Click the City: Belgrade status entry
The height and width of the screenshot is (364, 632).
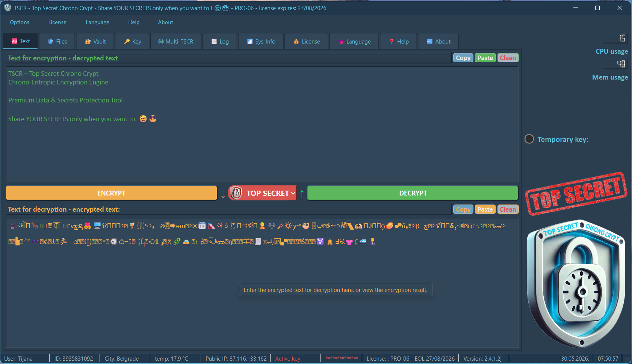122,359
